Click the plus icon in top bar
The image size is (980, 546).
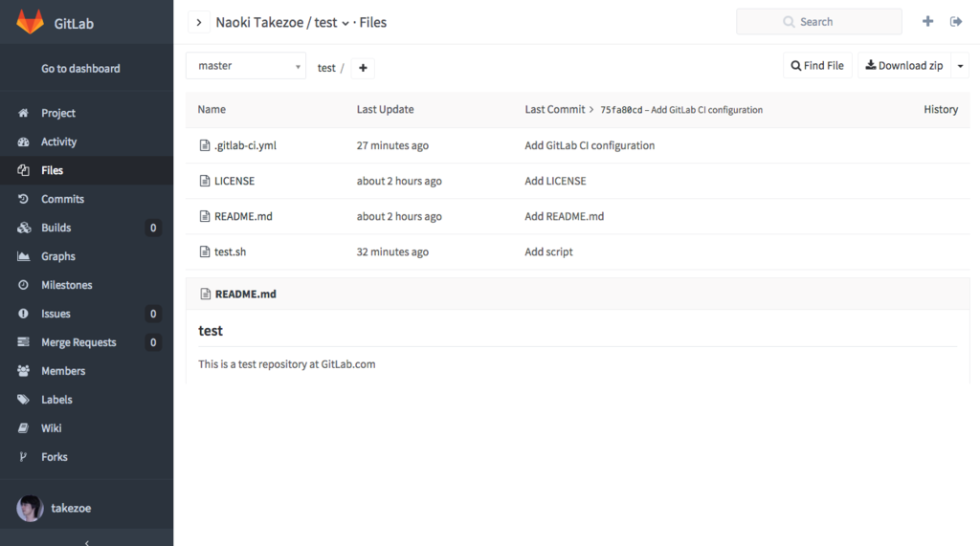pyautogui.click(x=927, y=21)
